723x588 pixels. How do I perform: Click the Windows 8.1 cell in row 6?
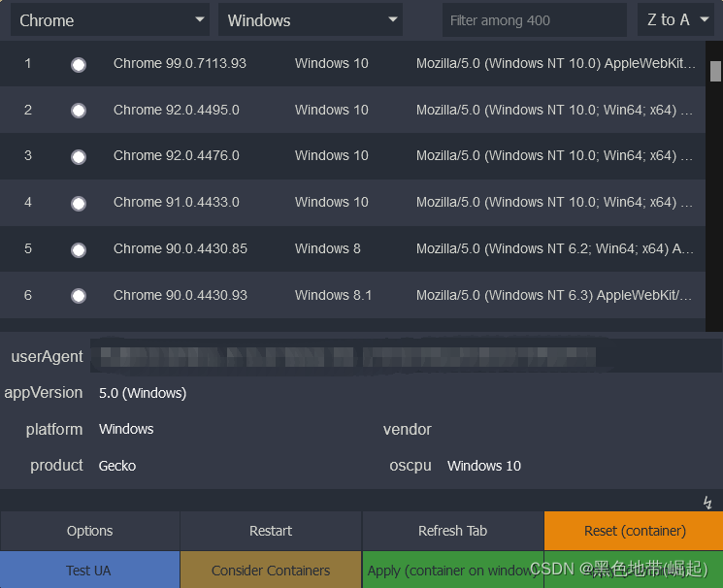(x=333, y=295)
